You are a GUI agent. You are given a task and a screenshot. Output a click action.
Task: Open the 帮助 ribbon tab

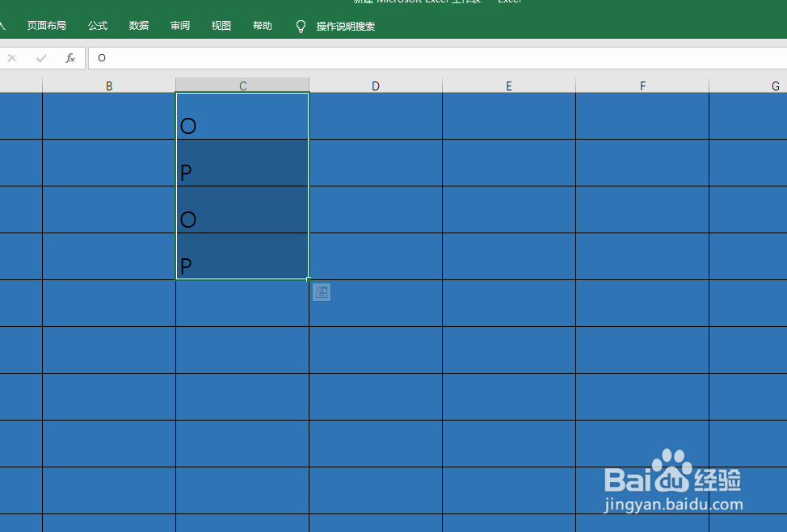coord(263,26)
